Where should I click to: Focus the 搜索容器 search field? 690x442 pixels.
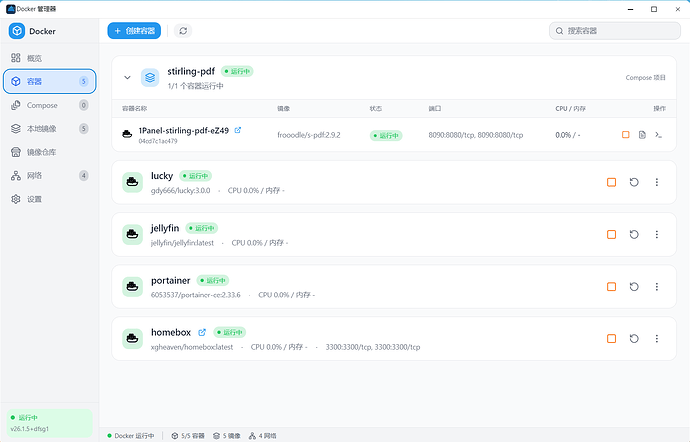tap(615, 31)
